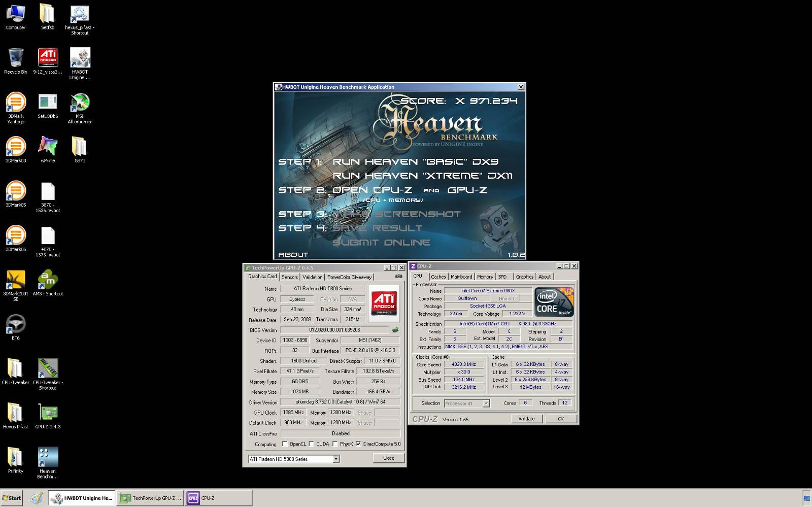
Task: Expand the ATI Radeon HD 5800 Series dropdown
Action: pos(335,459)
